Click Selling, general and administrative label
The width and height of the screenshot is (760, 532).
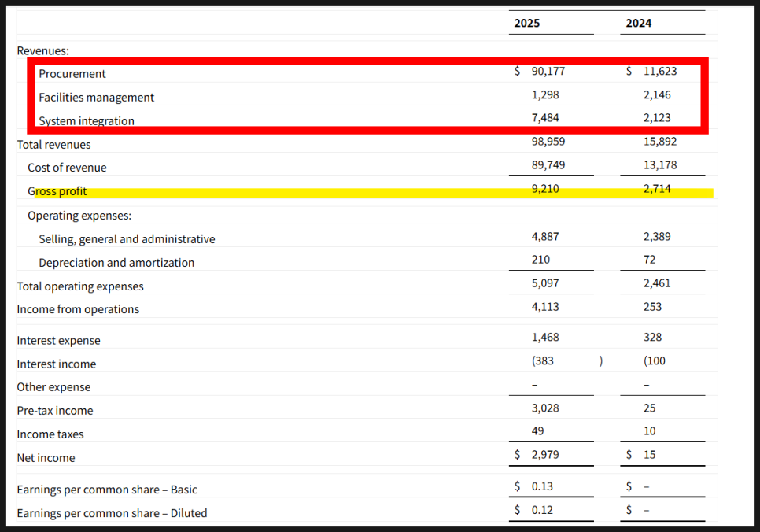pos(127,239)
